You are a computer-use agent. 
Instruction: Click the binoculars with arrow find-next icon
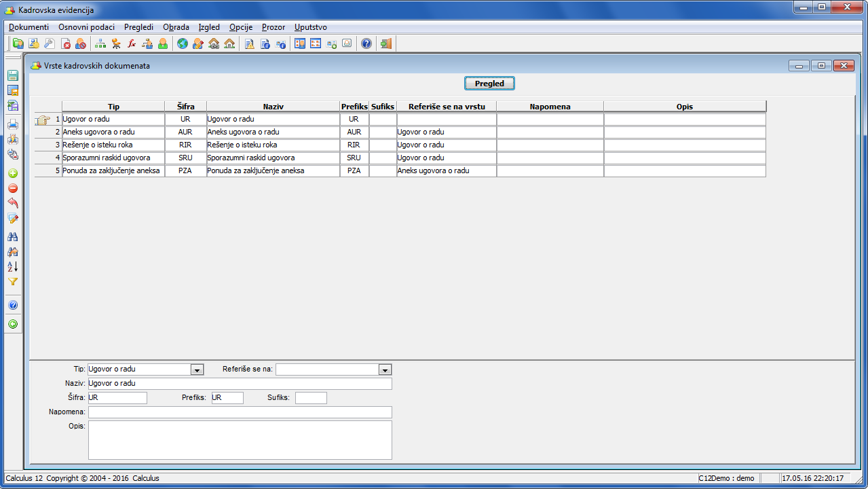point(12,251)
